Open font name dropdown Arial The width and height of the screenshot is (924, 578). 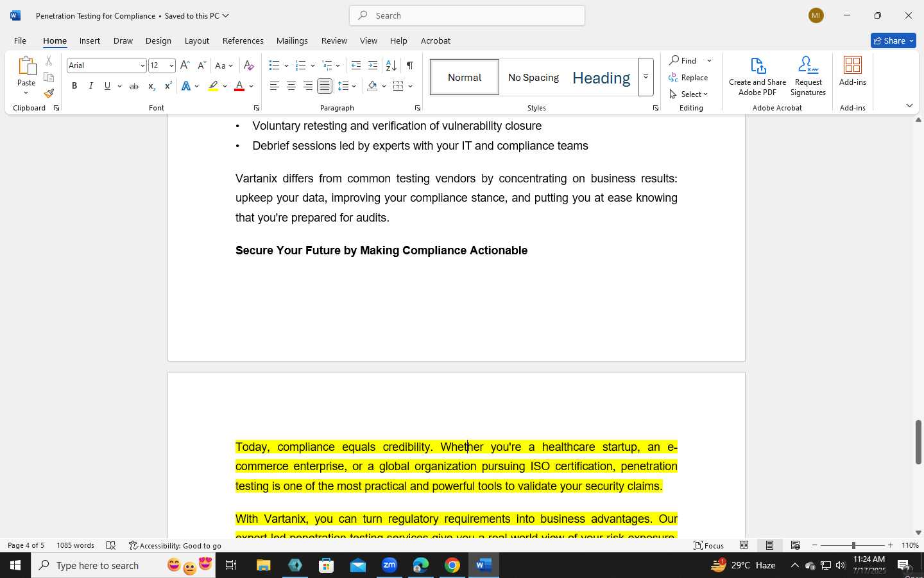[x=142, y=66]
